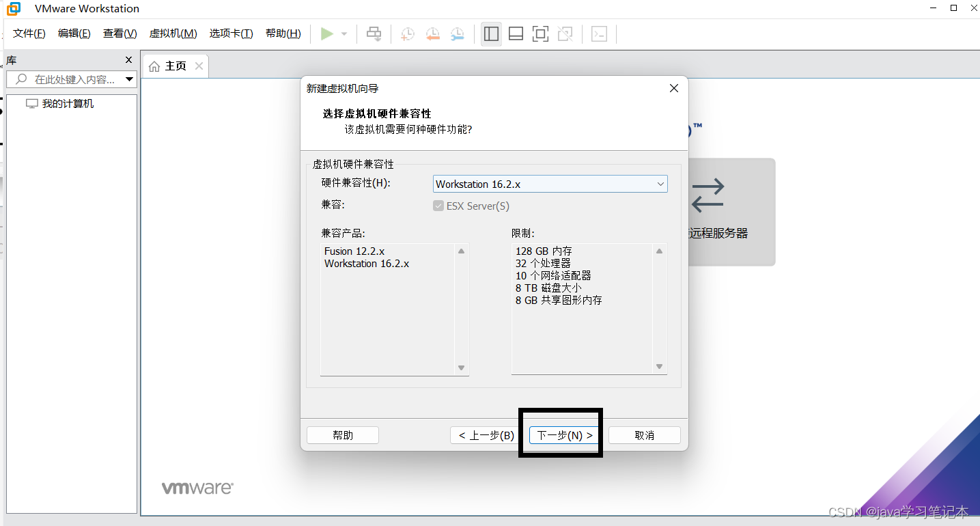Open the 虚拟机(M) menu
The width and height of the screenshot is (980, 526).
pyautogui.click(x=173, y=33)
